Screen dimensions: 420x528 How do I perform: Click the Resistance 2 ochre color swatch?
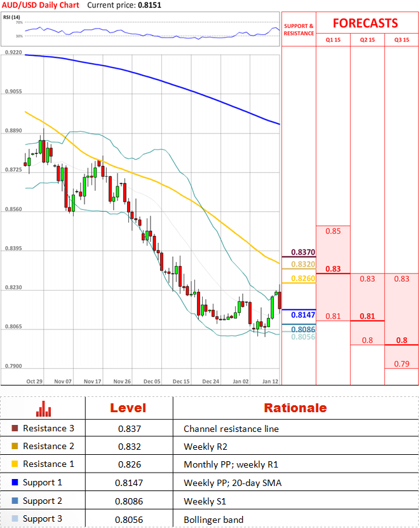point(15,446)
